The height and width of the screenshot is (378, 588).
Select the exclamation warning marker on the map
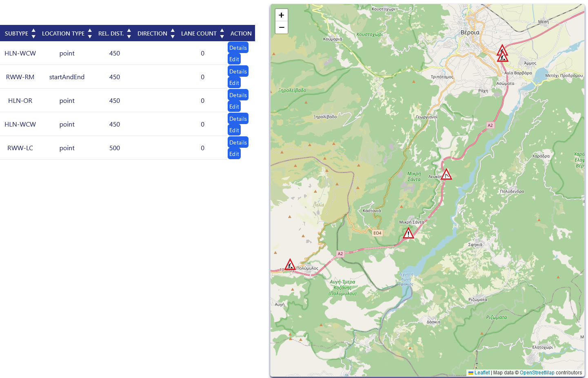click(408, 233)
